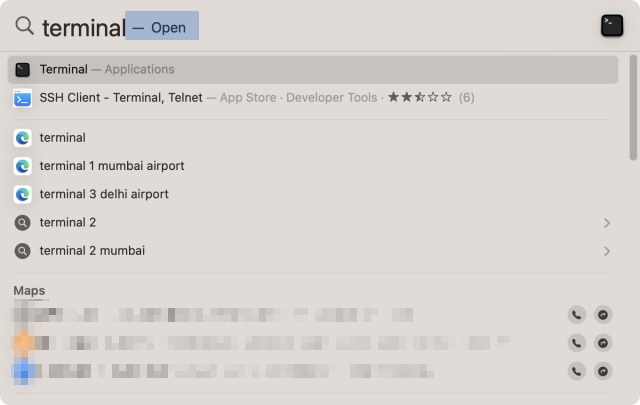
Task: Select SSH Client - Terminal, Telnet result
Action: (121, 98)
